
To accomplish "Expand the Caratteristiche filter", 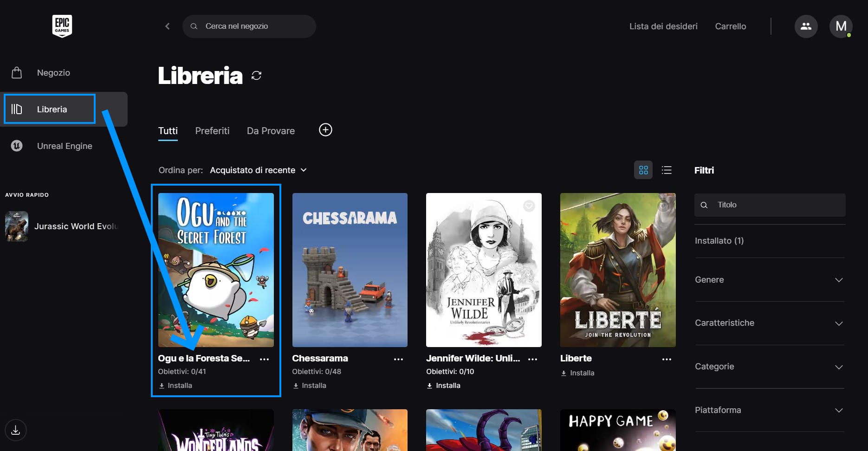I will [x=769, y=323].
